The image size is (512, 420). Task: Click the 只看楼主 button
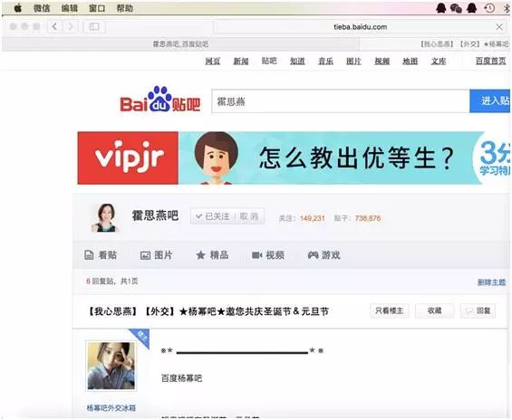tap(390, 310)
